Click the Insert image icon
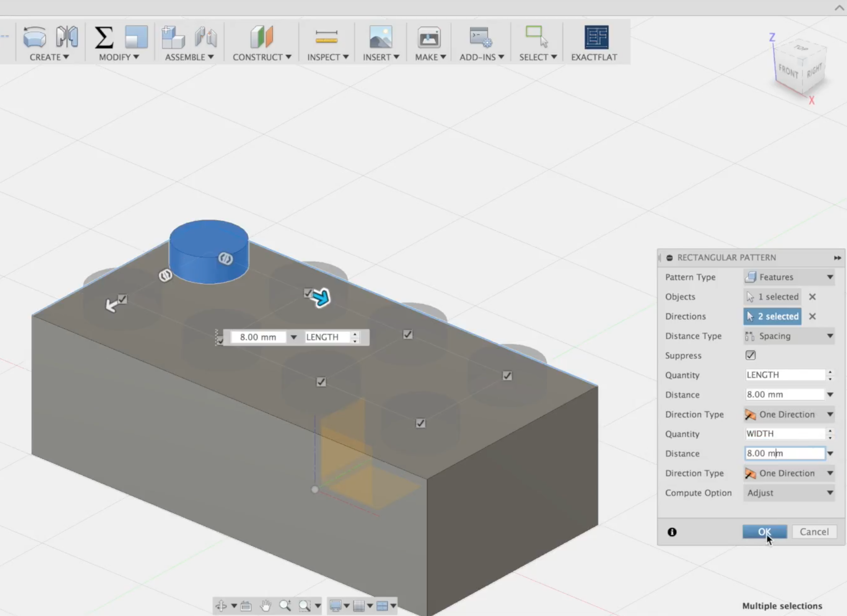 click(381, 37)
